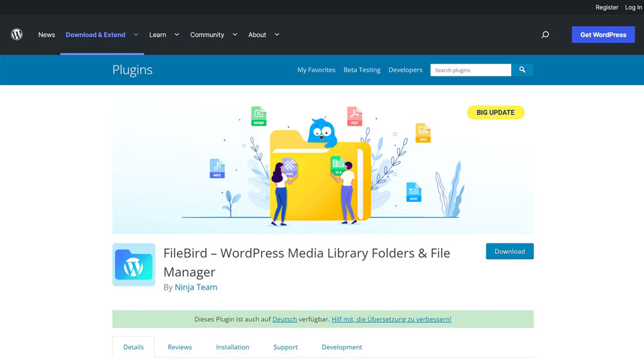
Task: Click the plugin title FileBird heading
Action: click(307, 263)
